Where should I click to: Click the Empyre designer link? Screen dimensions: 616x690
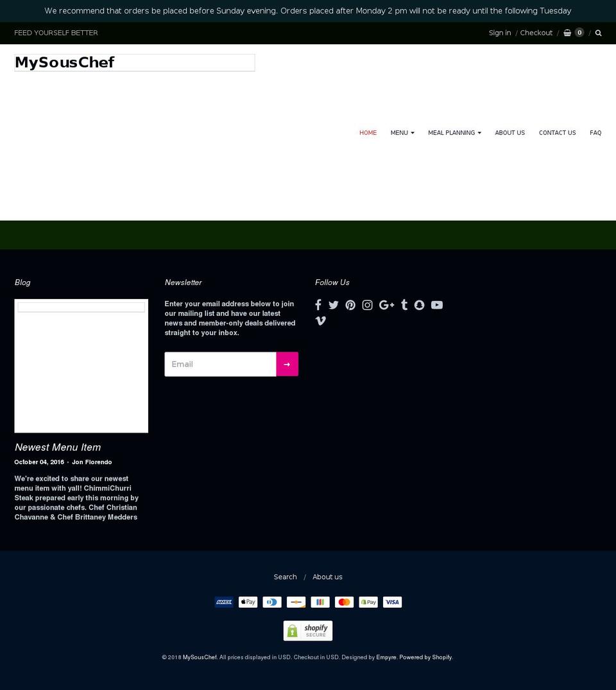pyautogui.click(x=386, y=657)
